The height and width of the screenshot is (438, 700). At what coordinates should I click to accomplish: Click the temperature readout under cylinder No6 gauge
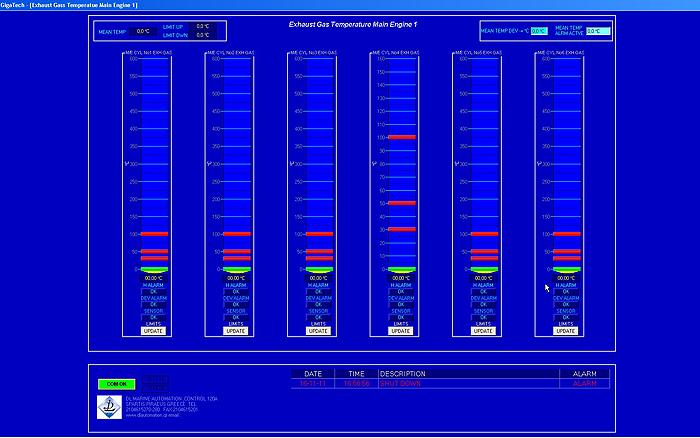[x=566, y=278]
